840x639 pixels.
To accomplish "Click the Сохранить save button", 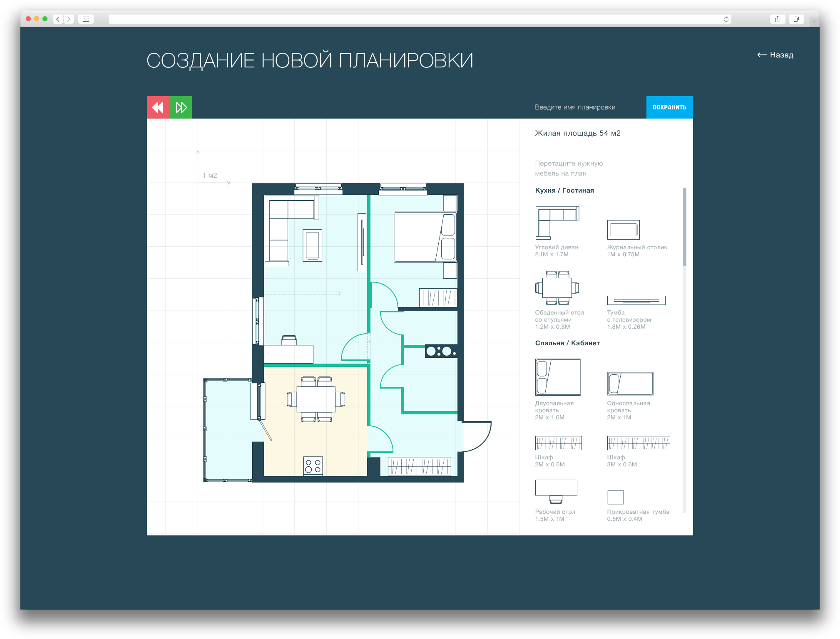I will 669,107.
